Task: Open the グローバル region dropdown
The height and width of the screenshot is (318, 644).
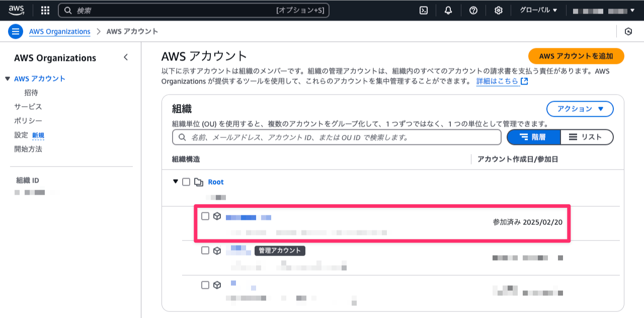Action: point(538,10)
